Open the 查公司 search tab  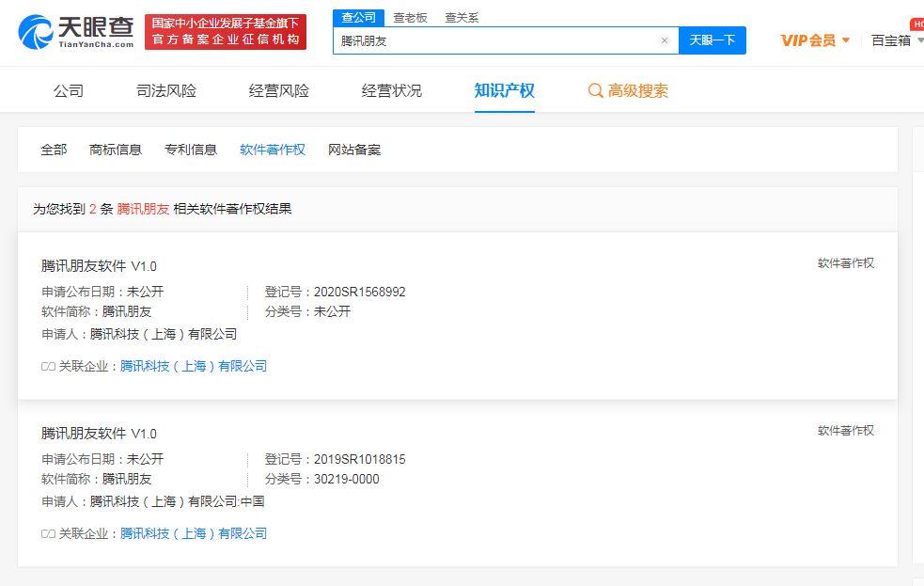click(357, 17)
